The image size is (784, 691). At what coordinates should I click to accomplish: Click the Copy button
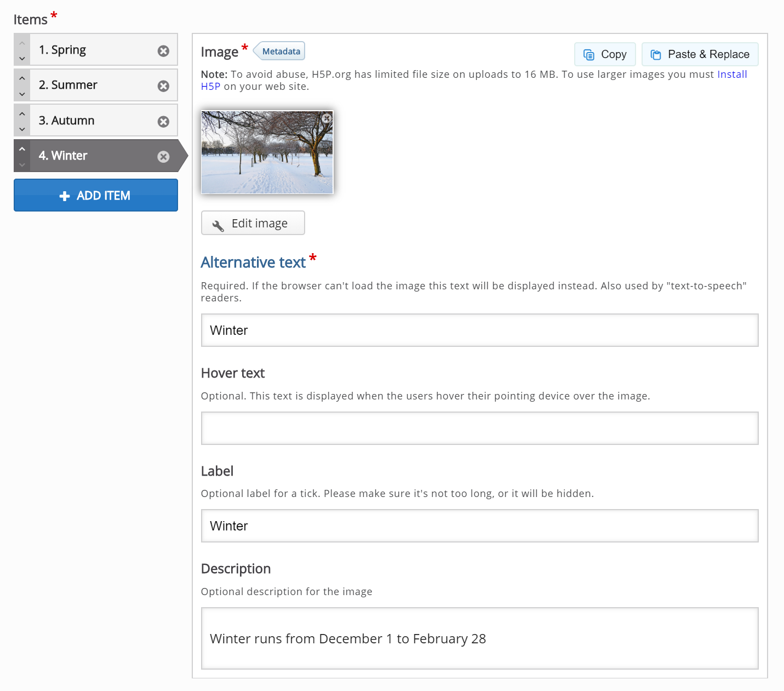pyautogui.click(x=605, y=54)
